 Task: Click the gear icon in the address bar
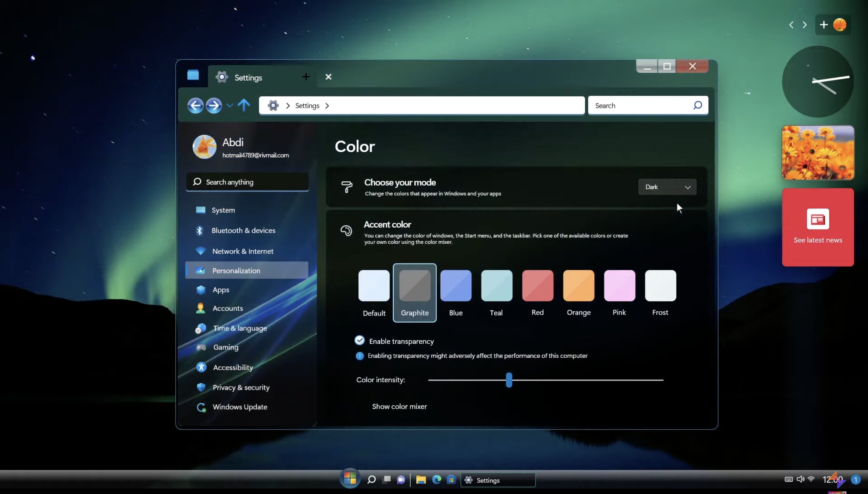tap(273, 106)
